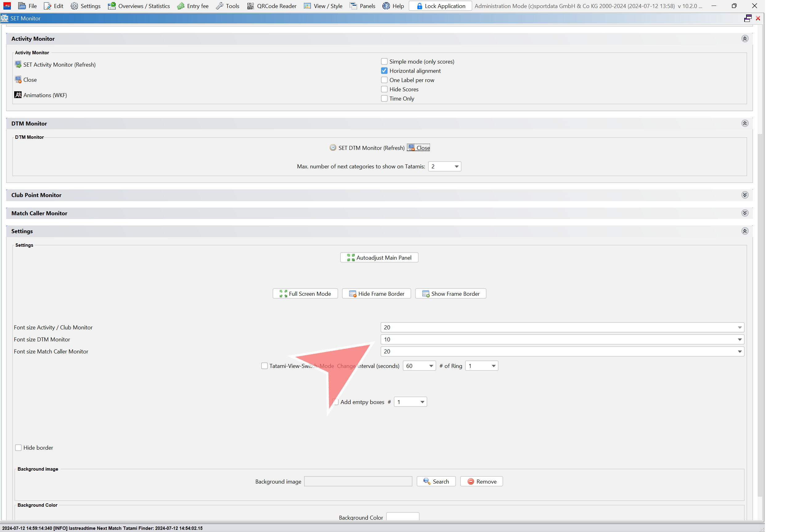Open Change interval seconds dropdown
Viewport: 789px width, 532px height.
pyautogui.click(x=431, y=366)
